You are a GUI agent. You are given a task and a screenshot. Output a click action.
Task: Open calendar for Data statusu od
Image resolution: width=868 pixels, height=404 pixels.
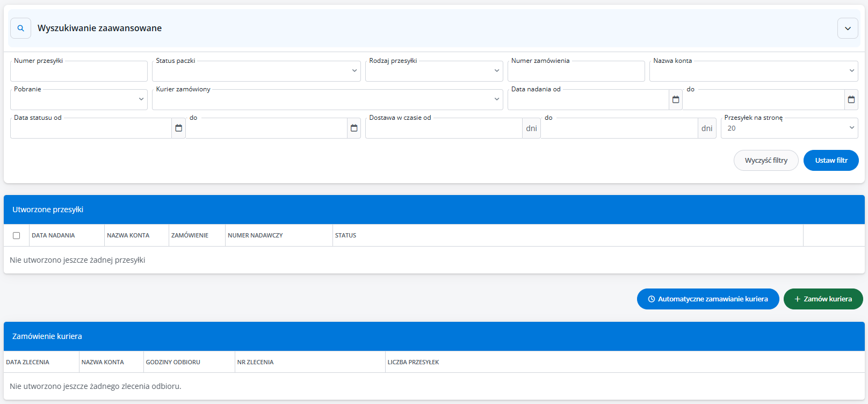coord(178,128)
